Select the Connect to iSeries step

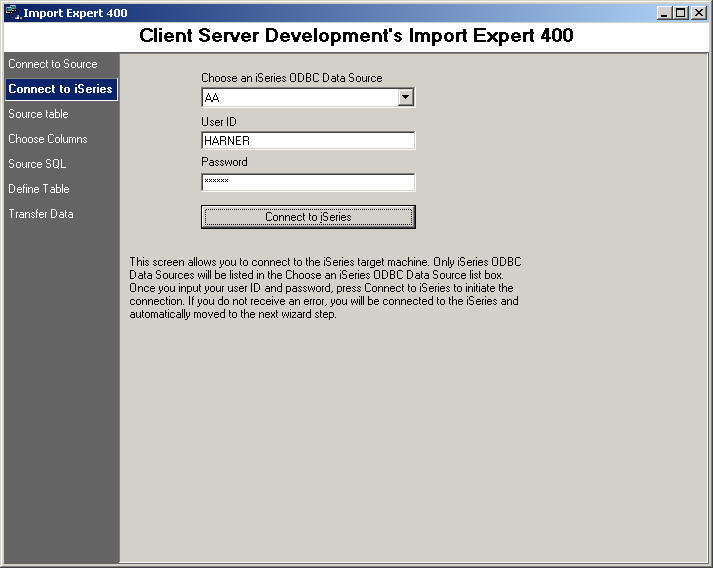click(61, 89)
